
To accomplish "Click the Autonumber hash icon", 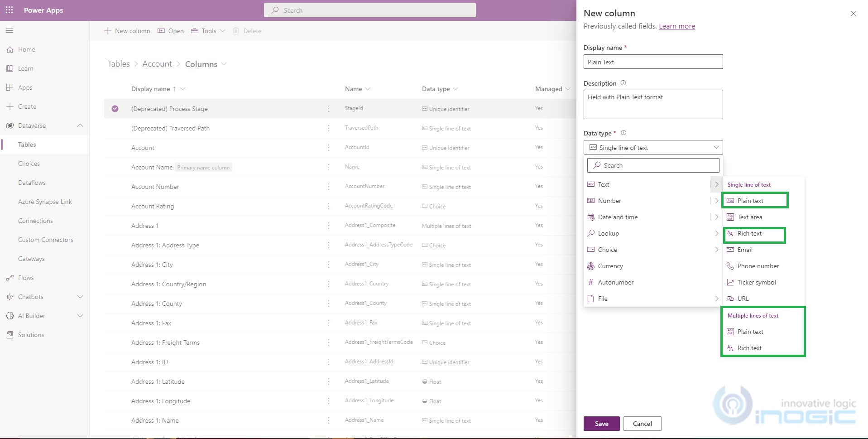I will [x=591, y=282].
